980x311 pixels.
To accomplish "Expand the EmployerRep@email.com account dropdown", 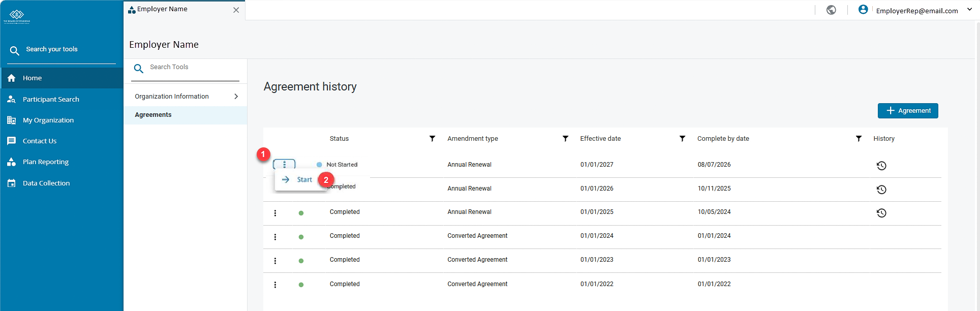I will click(969, 10).
